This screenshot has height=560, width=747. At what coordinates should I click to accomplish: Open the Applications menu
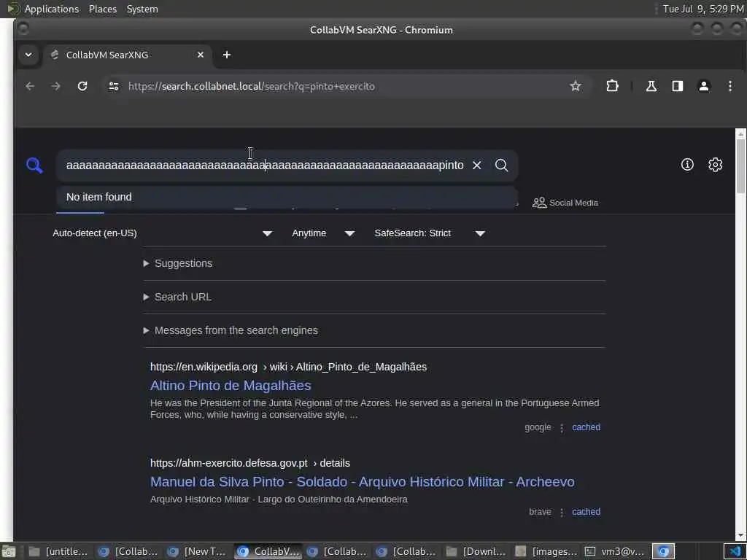(52, 9)
